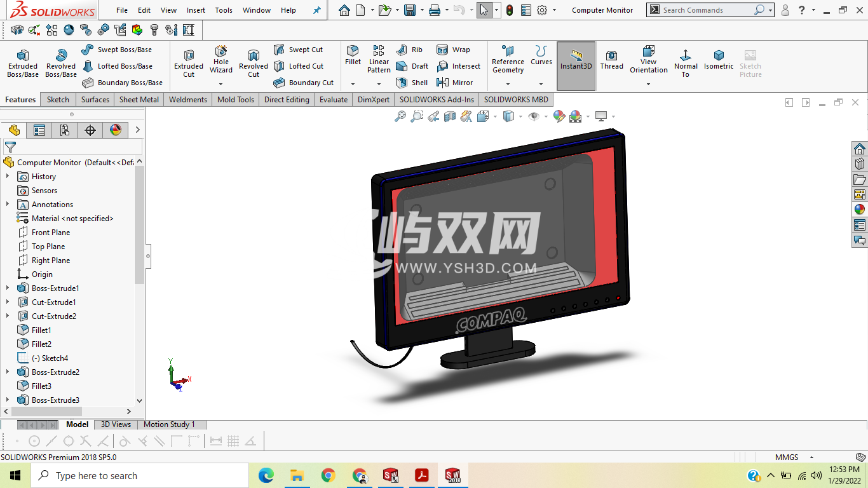Toggle Hide/Show Items eye icon

pos(534,116)
